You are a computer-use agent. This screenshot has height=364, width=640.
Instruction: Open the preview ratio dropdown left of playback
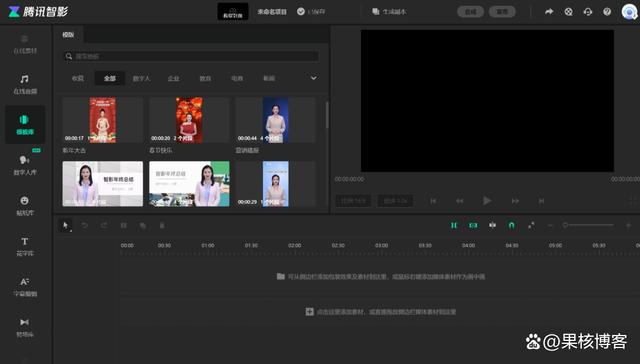(353, 201)
